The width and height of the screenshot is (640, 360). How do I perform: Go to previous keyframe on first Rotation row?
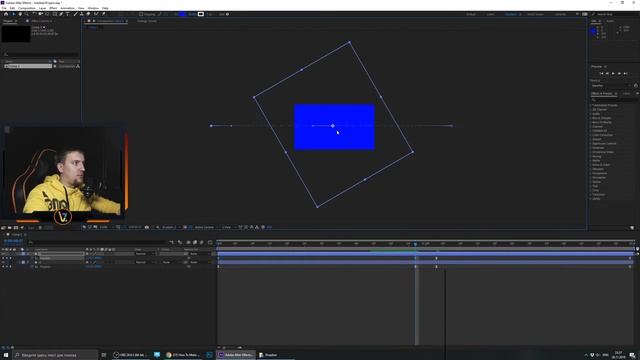3,258
